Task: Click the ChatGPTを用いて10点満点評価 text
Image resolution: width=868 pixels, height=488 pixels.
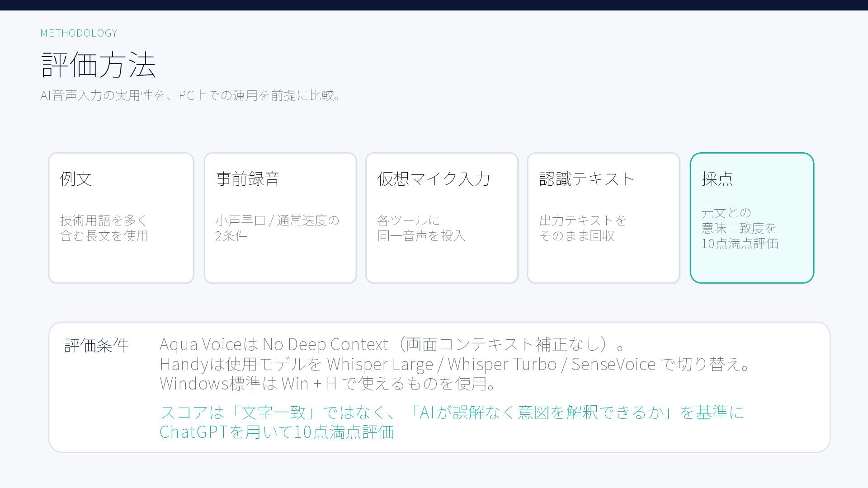Action: pos(277,432)
